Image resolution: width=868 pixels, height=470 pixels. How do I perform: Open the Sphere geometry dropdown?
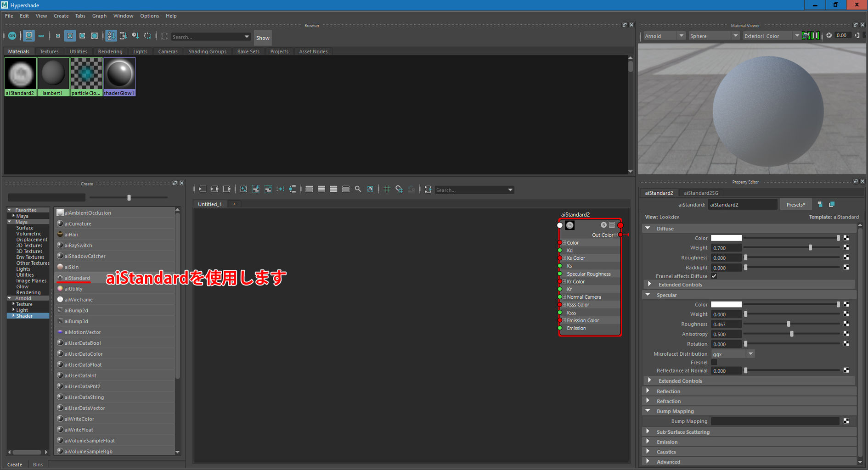point(713,36)
